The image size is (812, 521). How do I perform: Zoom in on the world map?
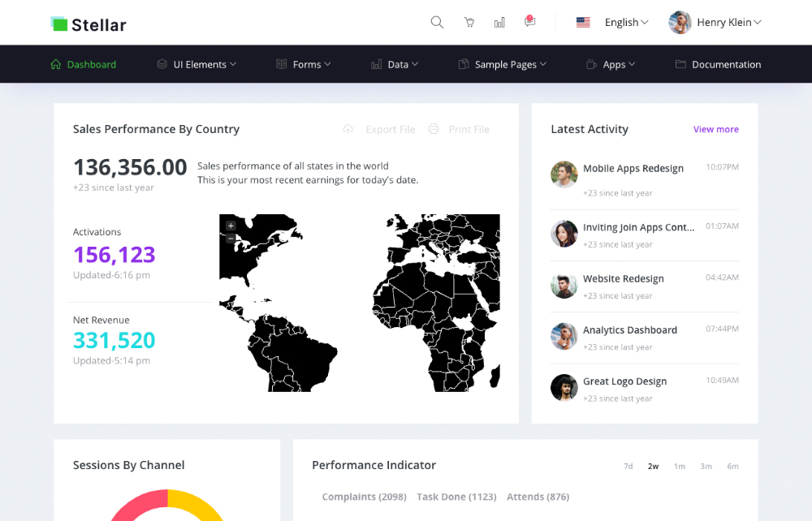[x=231, y=226]
